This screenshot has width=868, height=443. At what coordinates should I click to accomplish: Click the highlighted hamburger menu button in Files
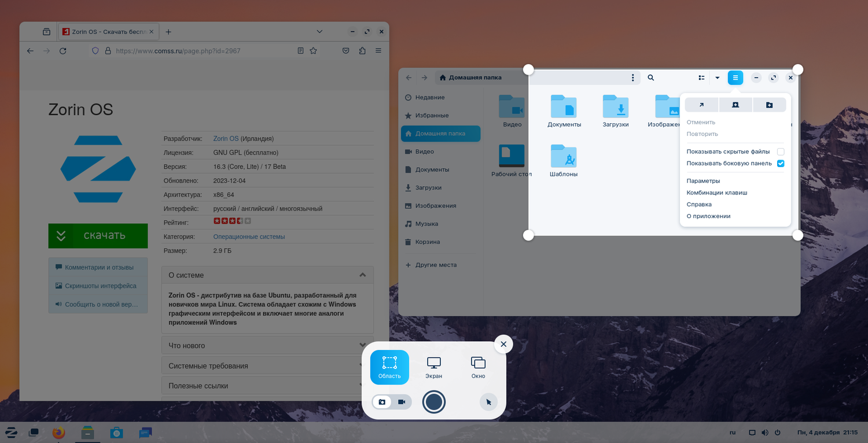(735, 77)
